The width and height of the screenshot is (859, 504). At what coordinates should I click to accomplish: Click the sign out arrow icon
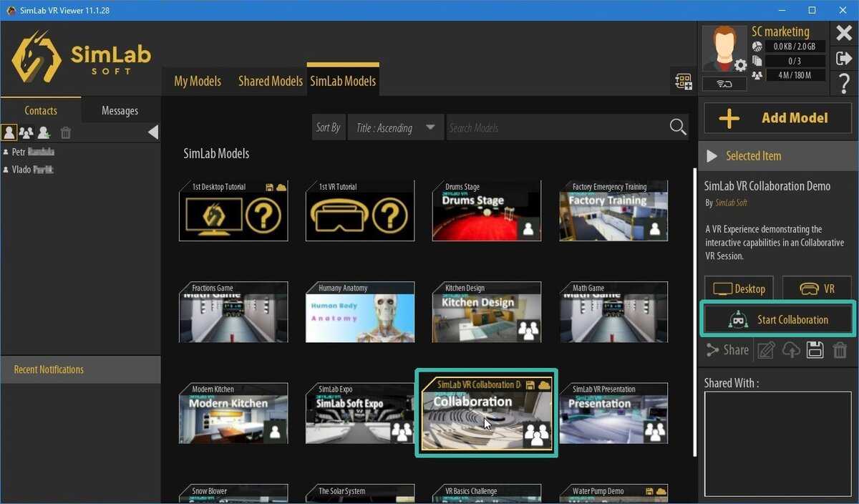click(x=843, y=59)
